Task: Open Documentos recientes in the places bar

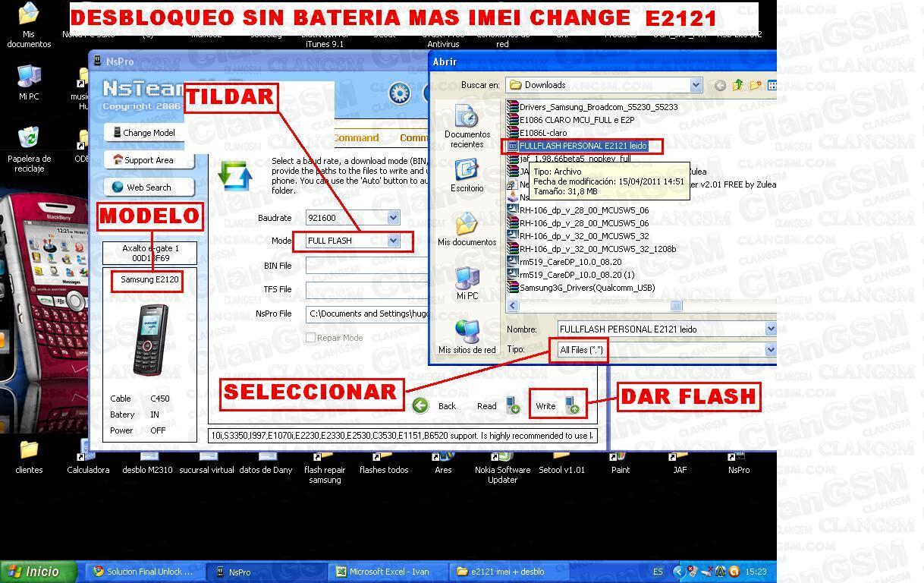Action: click(x=467, y=127)
